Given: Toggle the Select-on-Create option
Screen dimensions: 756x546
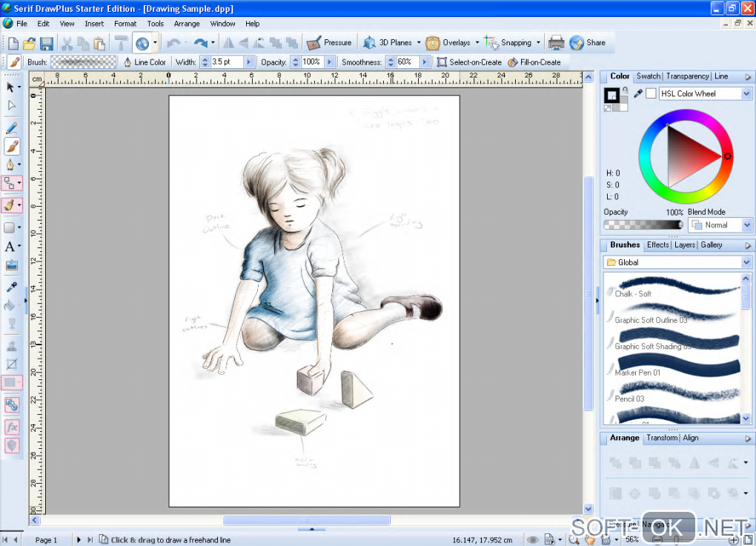Looking at the screenshot, I should point(468,62).
